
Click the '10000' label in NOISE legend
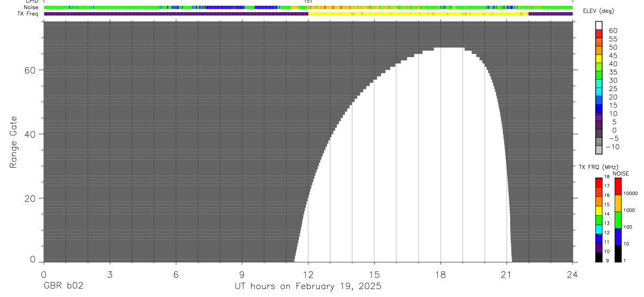coord(631,193)
